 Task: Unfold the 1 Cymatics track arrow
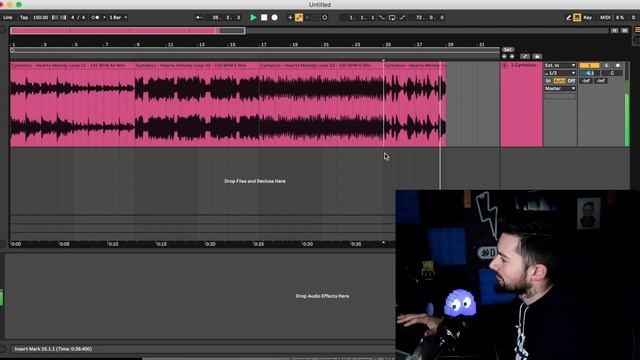[505, 65]
